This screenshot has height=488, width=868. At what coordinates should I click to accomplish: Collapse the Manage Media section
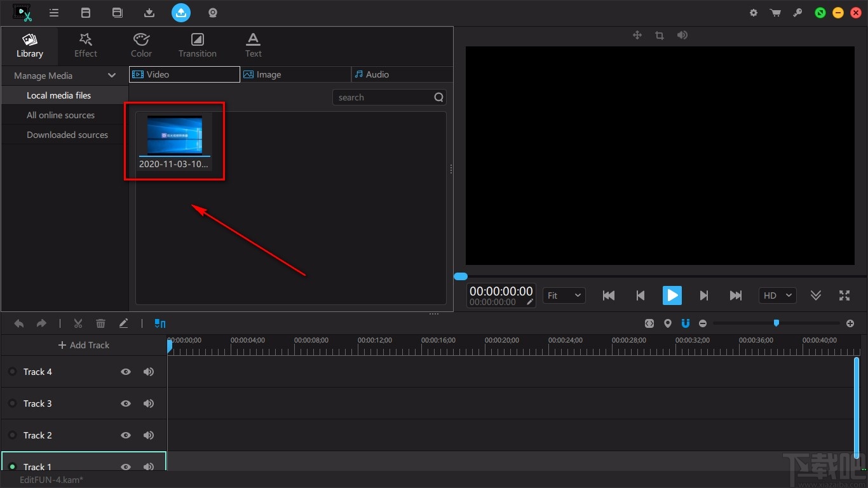(x=112, y=76)
